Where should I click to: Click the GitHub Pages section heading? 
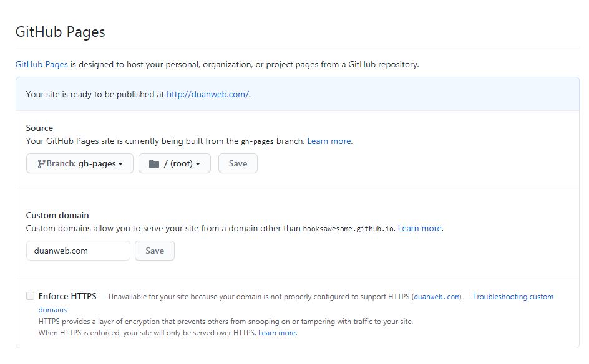point(60,32)
